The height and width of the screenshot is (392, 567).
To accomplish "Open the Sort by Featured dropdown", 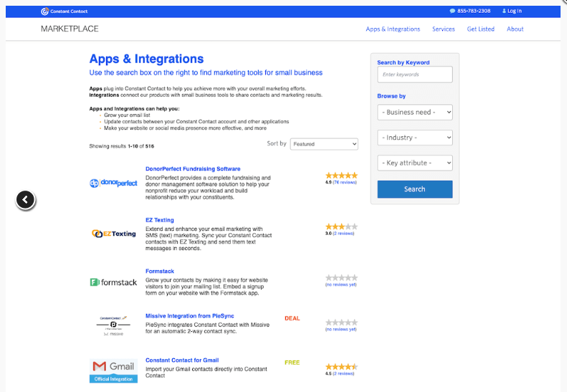I will pos(324,144).
